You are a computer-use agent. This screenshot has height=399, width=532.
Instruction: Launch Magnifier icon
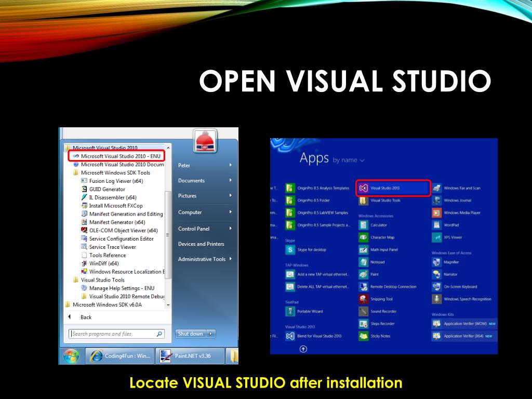436,262
